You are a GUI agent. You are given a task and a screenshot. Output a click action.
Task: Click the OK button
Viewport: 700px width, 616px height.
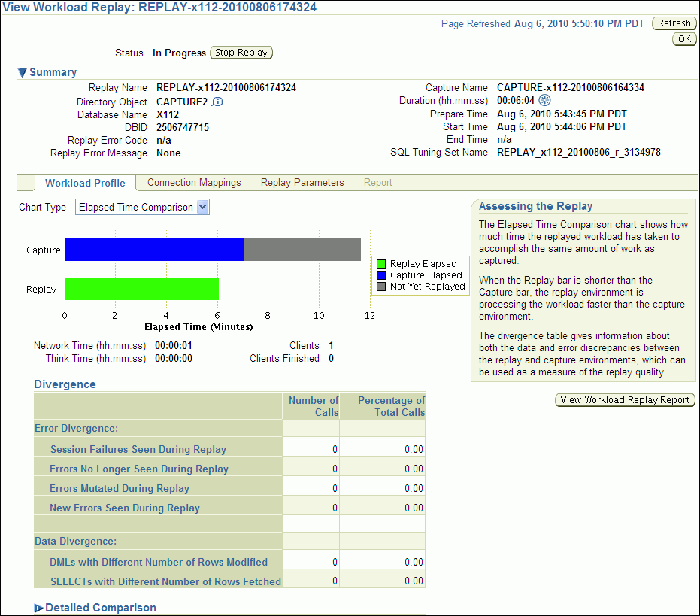(x=684, y=39)
